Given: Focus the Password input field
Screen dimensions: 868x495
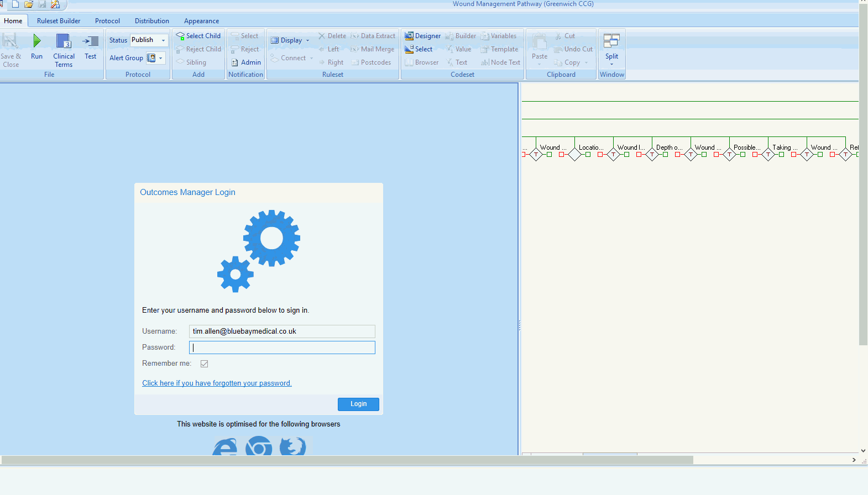Looking at the screenshot, I should click(x=282, y=347).
